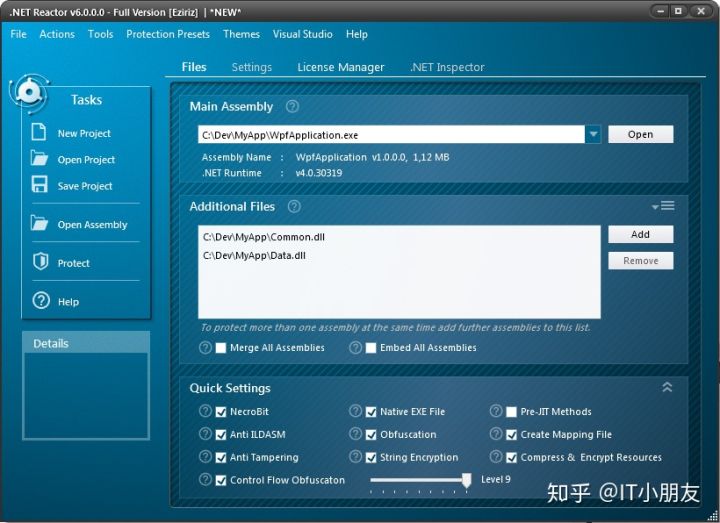Open the Additional Files options menu

click(663, 206)
